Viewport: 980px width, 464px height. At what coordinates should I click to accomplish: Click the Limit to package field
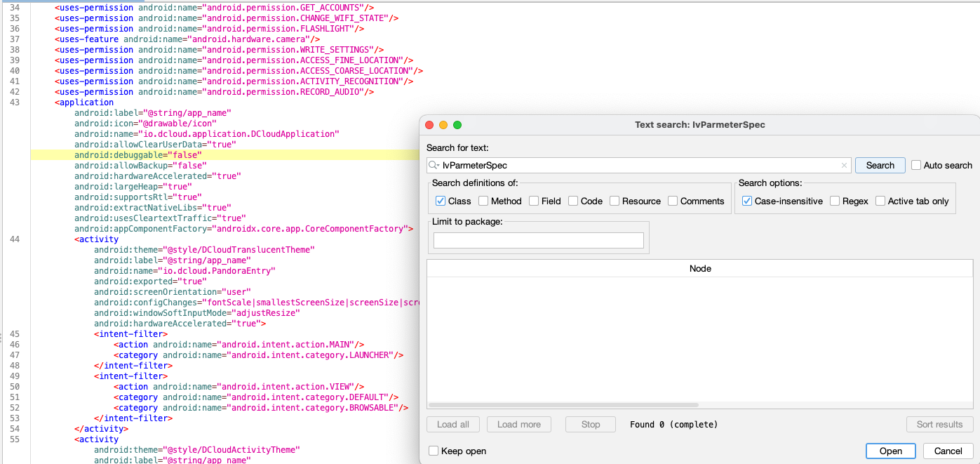[539, 240]
